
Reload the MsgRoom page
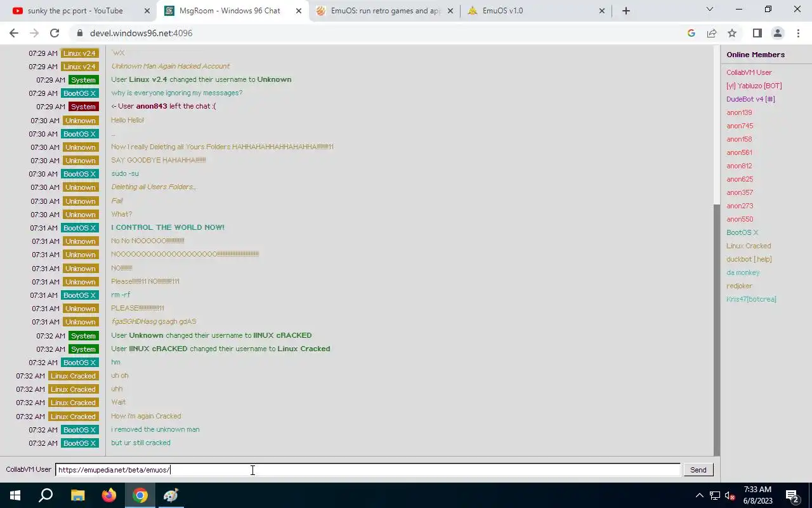[x=55, y=33]
